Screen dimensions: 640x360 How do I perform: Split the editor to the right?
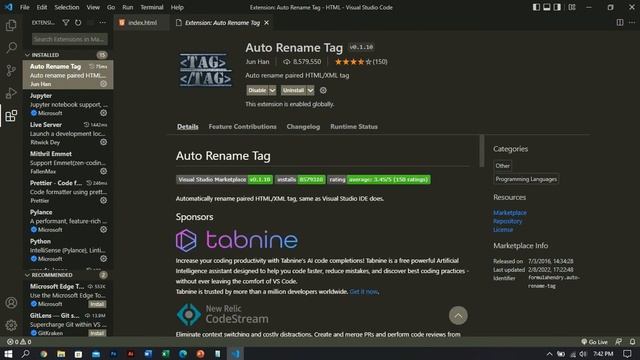[x=620, y=22]
